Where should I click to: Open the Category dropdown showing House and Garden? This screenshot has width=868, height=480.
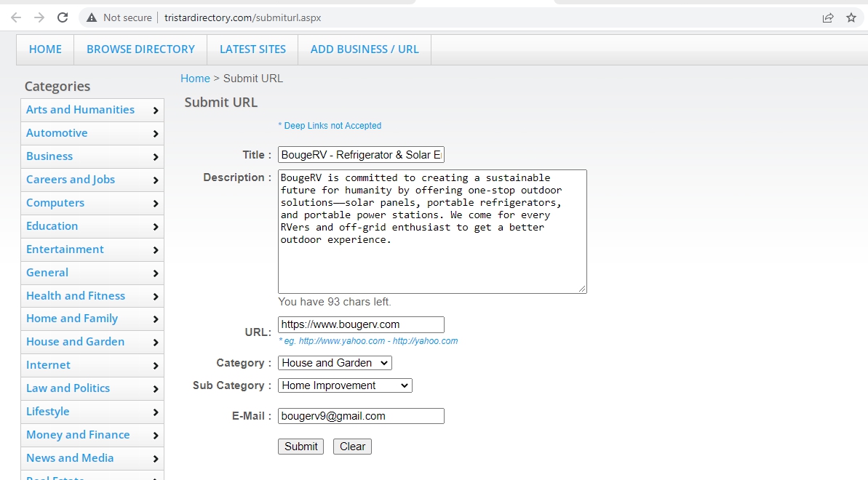point(335,363)
